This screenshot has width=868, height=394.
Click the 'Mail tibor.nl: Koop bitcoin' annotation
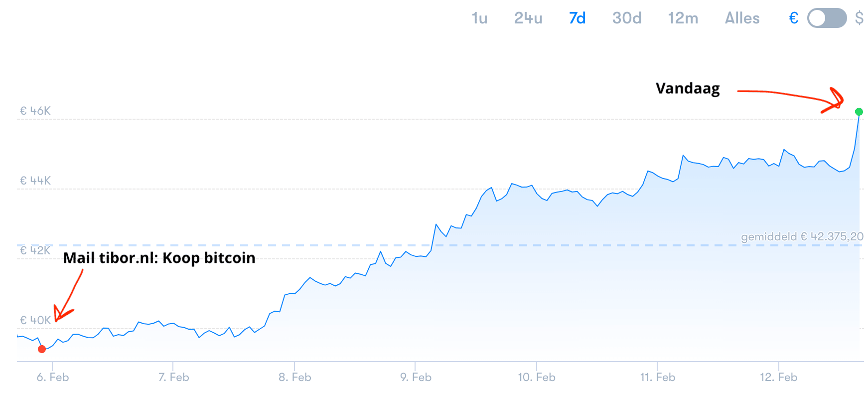[x=159, y=258]
